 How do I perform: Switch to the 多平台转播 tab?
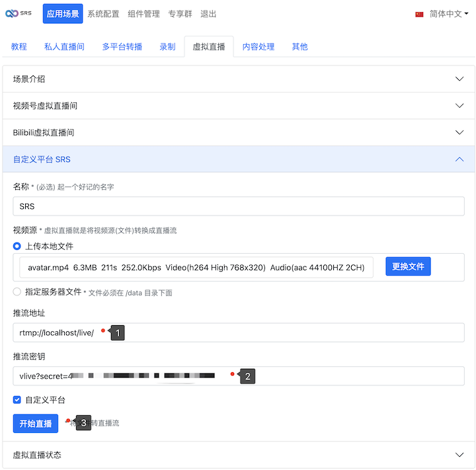coord(122,47)
